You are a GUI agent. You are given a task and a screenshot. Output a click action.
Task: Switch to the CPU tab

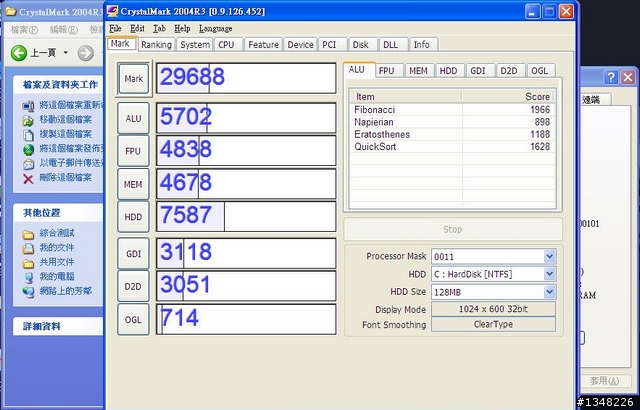(x=226, y=44)
